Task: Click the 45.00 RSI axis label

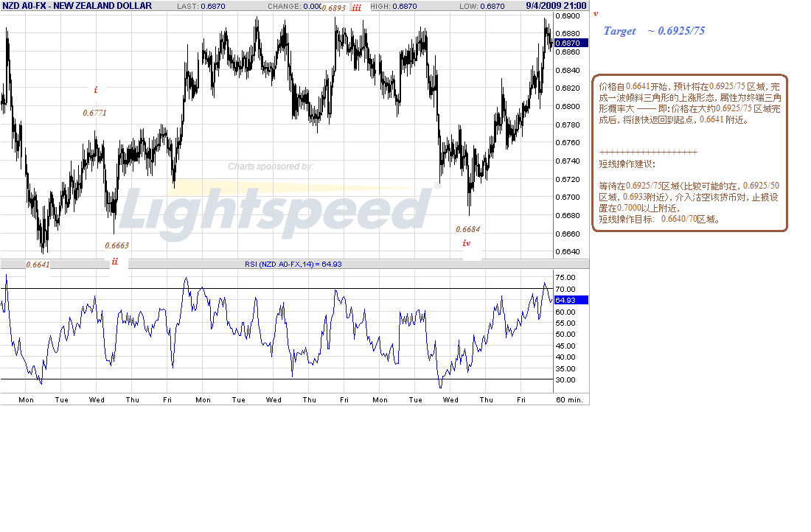Action: (565, 346)
